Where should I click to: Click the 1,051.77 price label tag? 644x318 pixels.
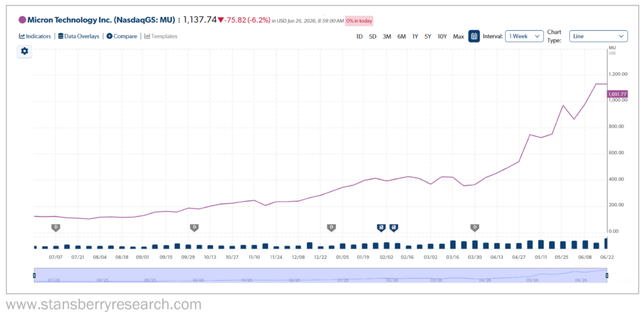pyautogui.click(x=618, y=94)
